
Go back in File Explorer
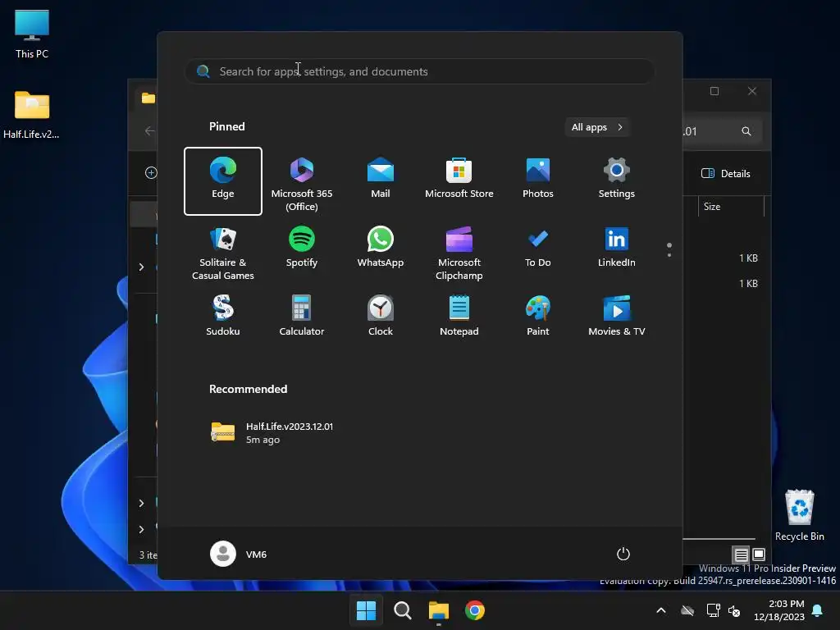[x=149, y=131]
